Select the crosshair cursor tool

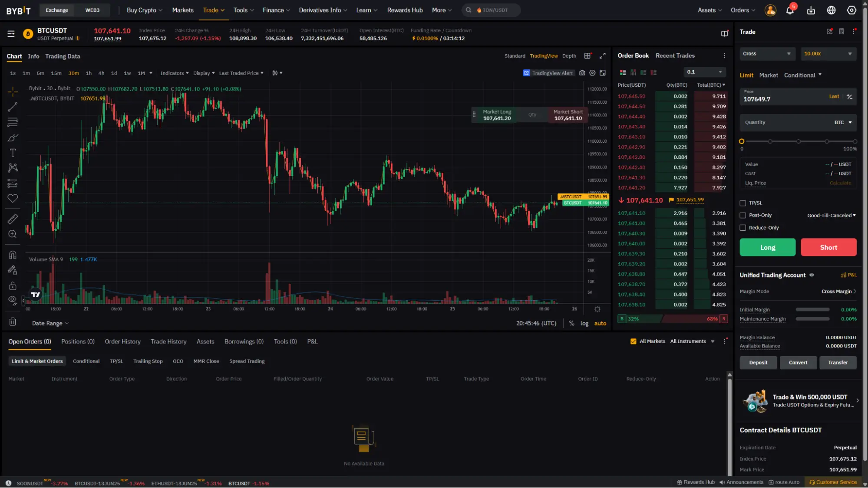click(13, 92)
